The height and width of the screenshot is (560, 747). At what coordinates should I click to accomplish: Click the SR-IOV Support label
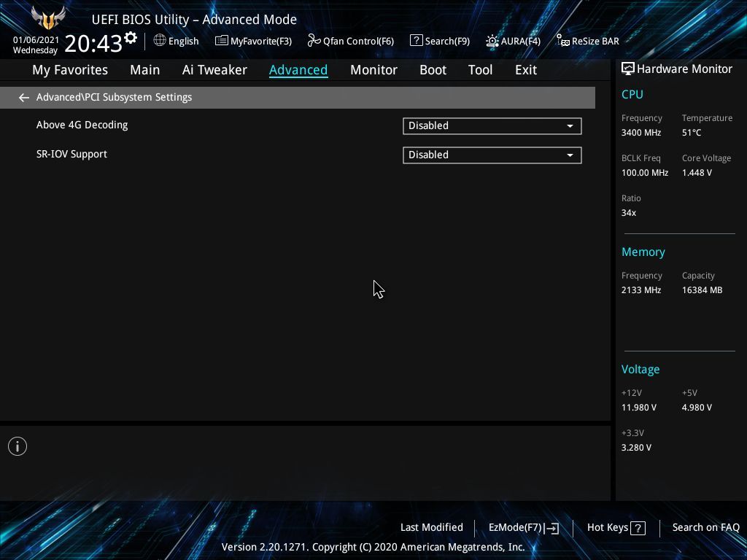click(x=71, y=155)
